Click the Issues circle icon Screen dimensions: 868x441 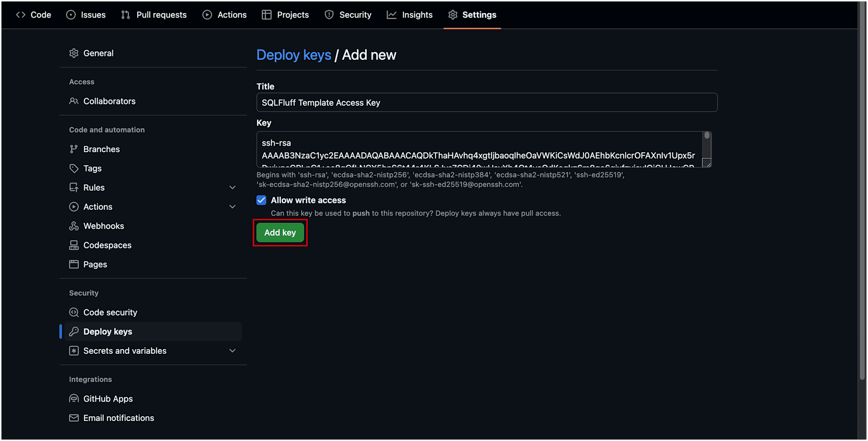(71, 15)
